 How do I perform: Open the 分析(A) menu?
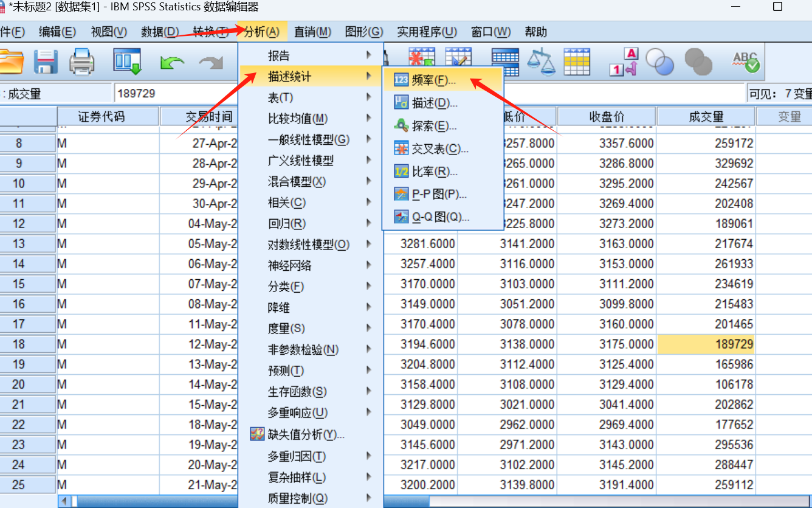click(x=262, y=32)
